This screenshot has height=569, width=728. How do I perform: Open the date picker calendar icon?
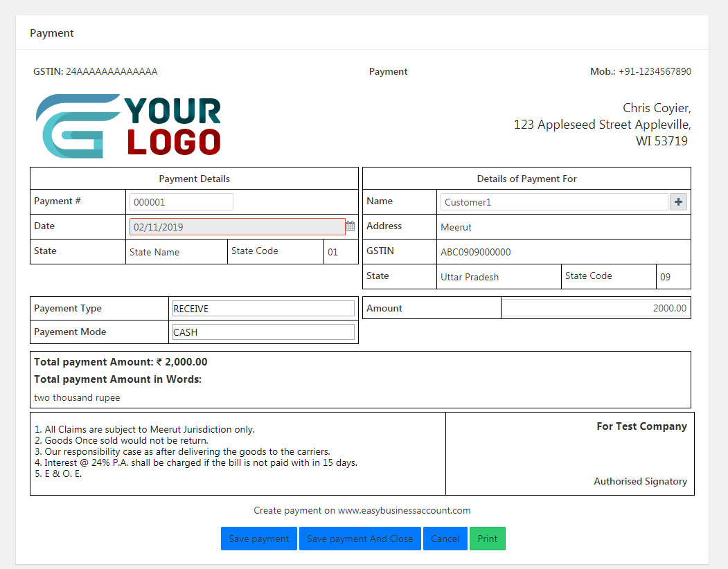click(x=350, y=226)
